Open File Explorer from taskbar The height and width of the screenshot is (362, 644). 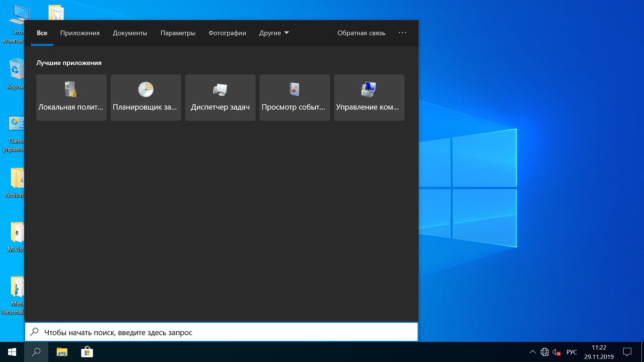(x=62, y=352)
